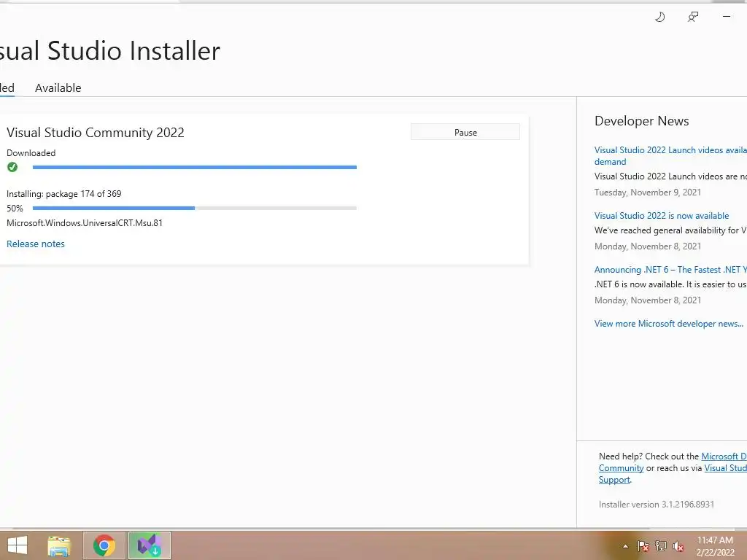Click the Visual Studio Community 2022 title
Viewport: 747px width, 560px height.
point(96,133)
